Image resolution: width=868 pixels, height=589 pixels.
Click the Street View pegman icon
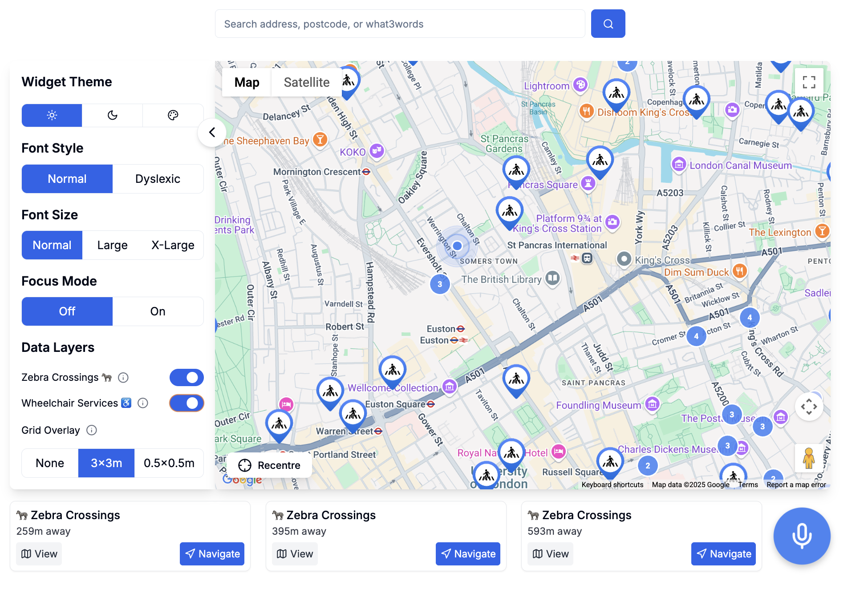(808, 458)
